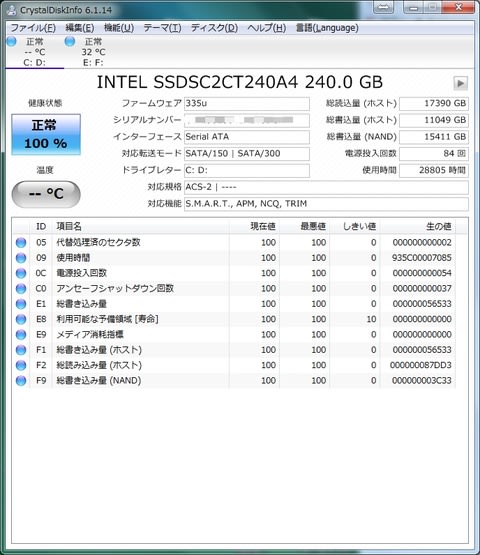Select the 使用時間 attribute row name
The height and width of the screenshot is (555, 480).
73,258
